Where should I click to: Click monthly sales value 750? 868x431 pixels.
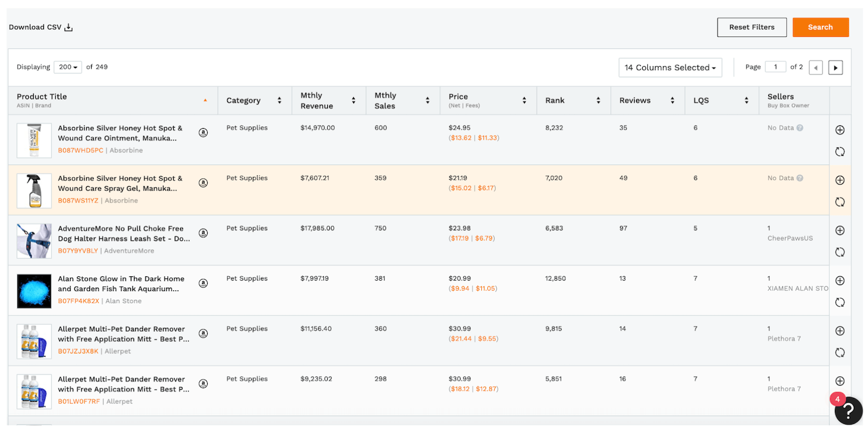pos(380,229)
